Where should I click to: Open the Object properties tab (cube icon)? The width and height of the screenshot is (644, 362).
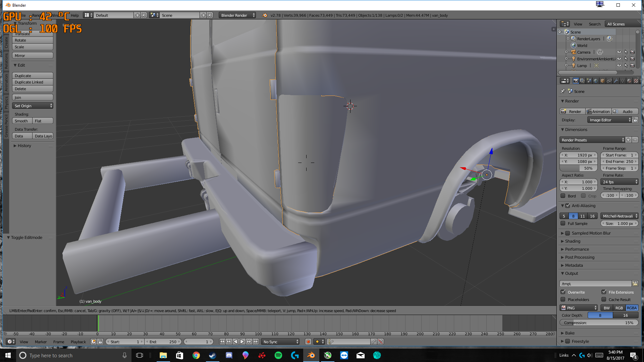point(602,81)
